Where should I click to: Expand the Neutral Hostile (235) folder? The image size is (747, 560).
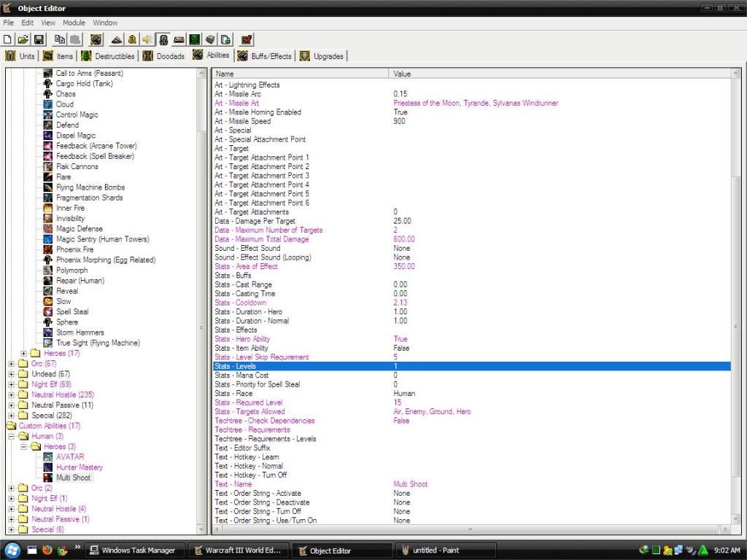point(11,394)
